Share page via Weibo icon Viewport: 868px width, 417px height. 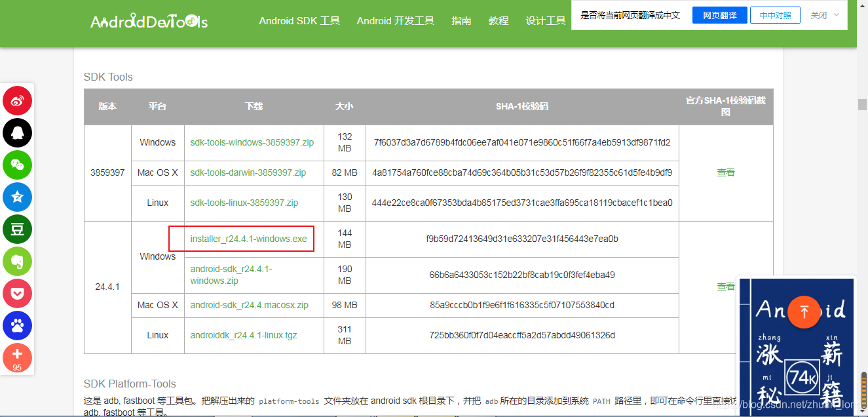tap(17, 101)
